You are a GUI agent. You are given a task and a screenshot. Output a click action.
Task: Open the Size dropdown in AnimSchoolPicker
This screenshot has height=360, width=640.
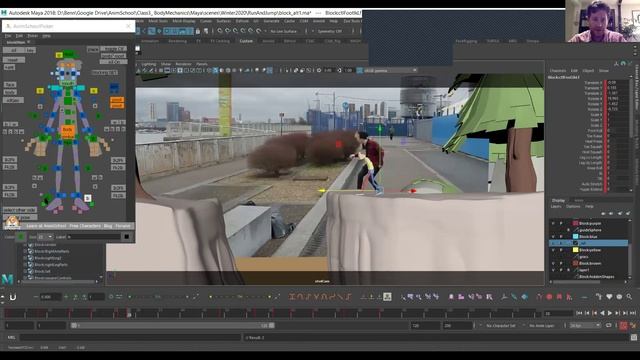tap(45, 237)
